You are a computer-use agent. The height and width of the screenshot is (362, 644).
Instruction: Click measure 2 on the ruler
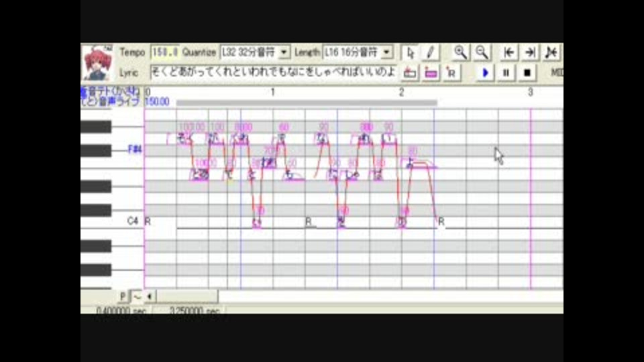click(x=402, y=93)
